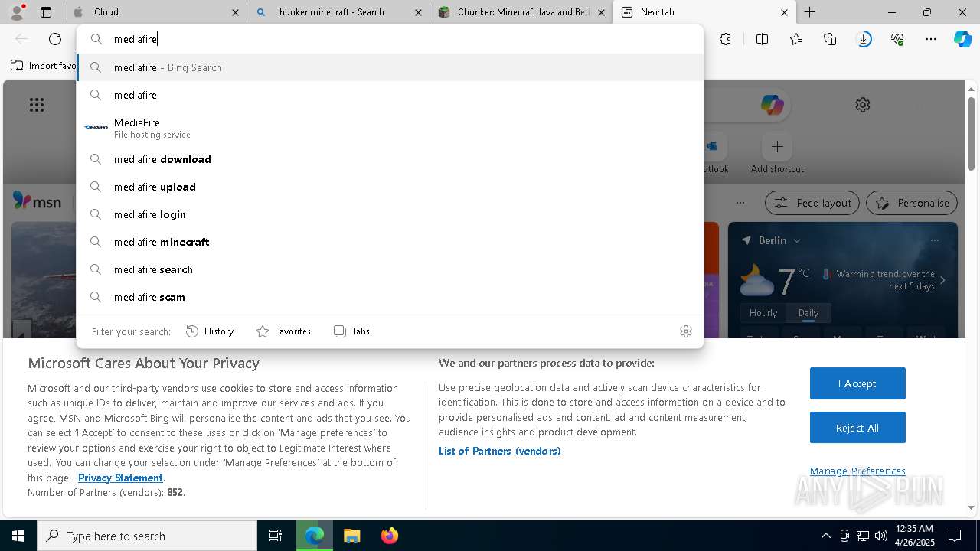Click the Copilot logo on new tab page
The height and width of the screenshot is (551, 980).
tap(772, 105)
